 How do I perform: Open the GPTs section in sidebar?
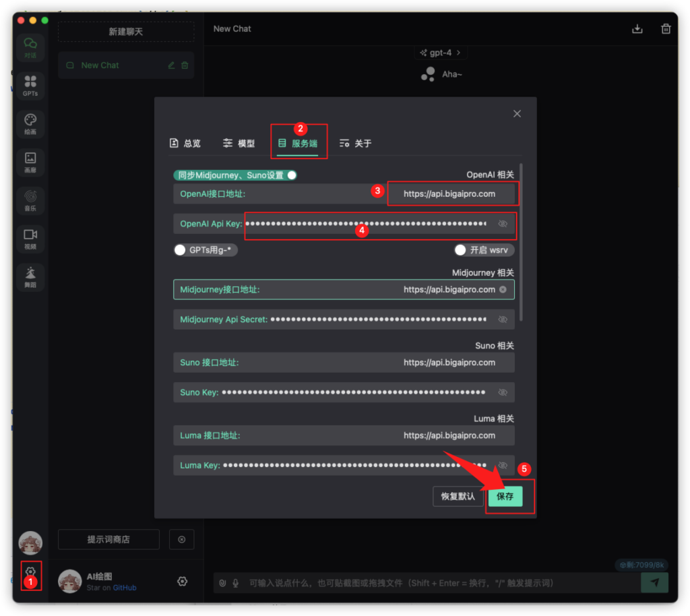click(30, 86)
